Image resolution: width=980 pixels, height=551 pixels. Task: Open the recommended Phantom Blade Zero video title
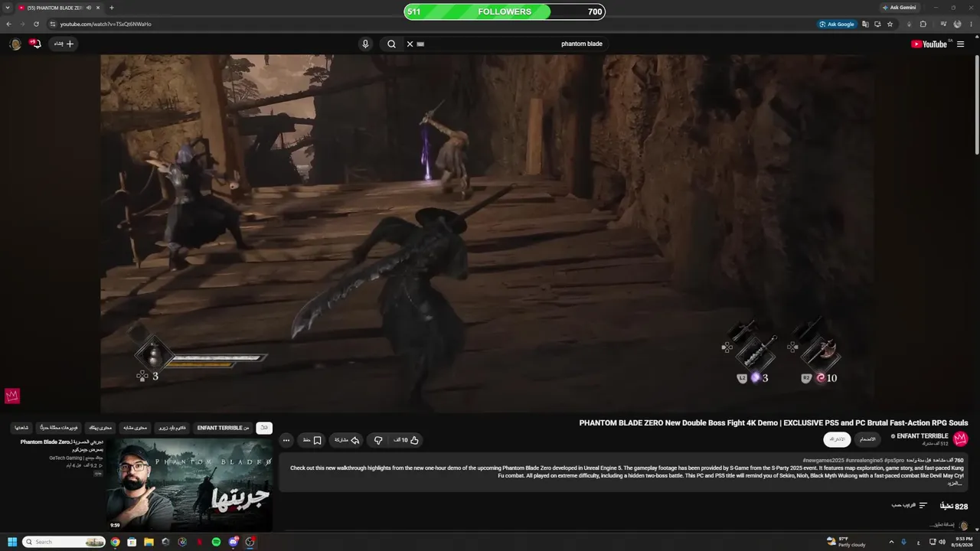coord(62,445)
